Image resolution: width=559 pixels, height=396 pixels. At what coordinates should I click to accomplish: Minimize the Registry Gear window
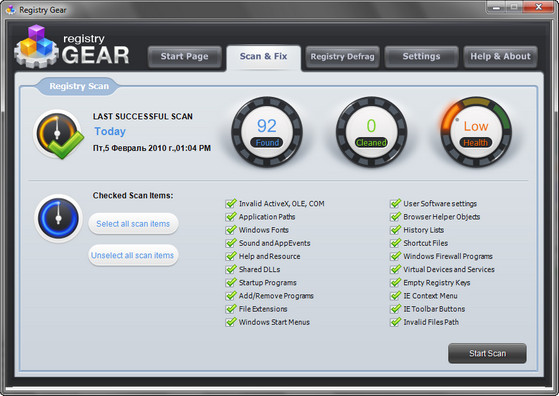(496, 7)
